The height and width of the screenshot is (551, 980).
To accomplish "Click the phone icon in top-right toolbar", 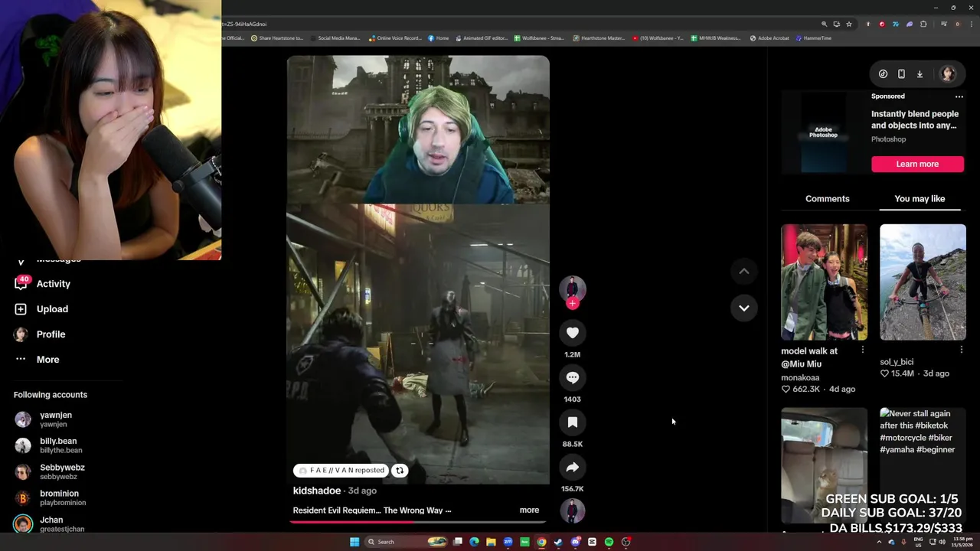I will pos(901,74).
